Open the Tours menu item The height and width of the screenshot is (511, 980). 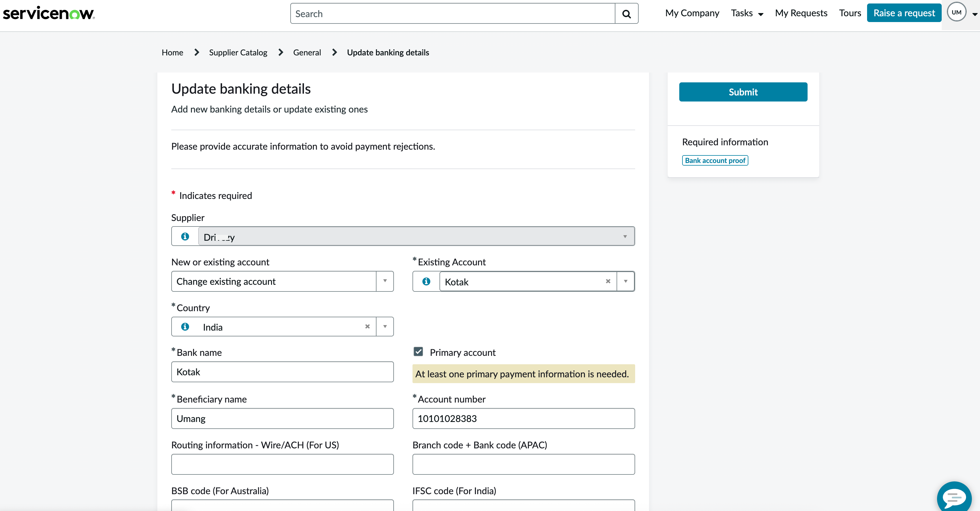pyautogui.click(x=850, y=13)
